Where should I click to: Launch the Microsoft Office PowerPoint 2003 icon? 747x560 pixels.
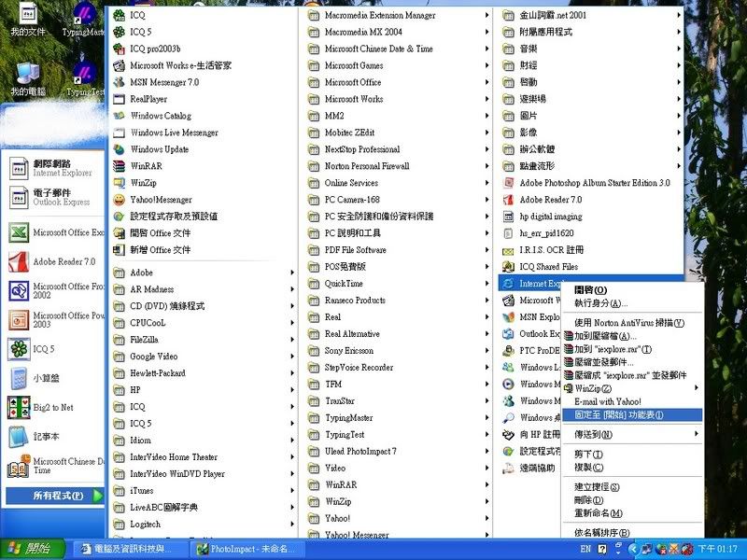click(19, 319)
